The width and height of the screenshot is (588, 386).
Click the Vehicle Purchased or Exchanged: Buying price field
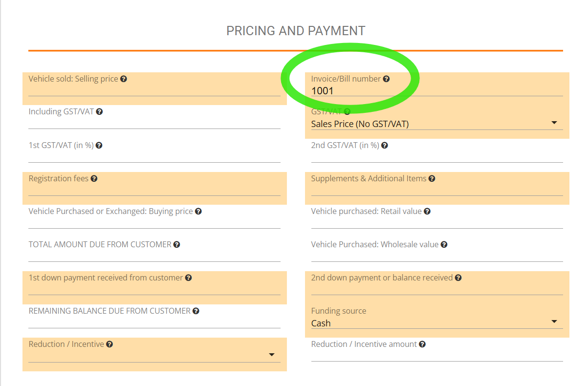pyautogui.click(x=154, y=222)
